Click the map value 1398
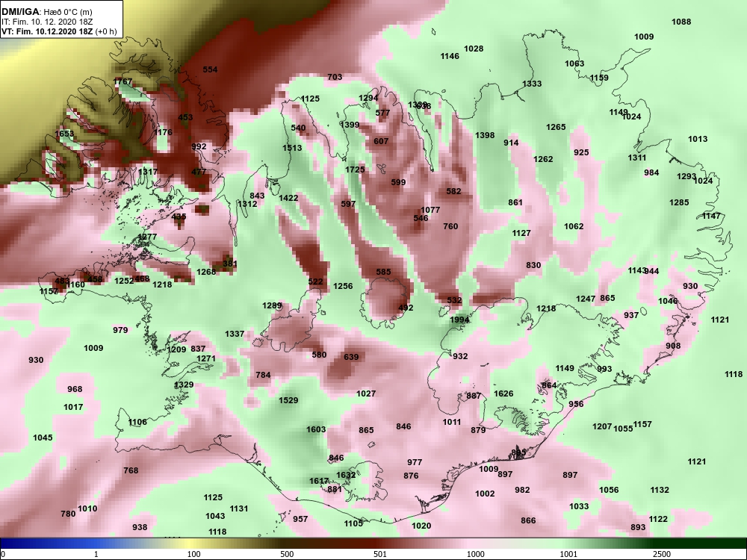747x560 pixels. coord(485,136)
